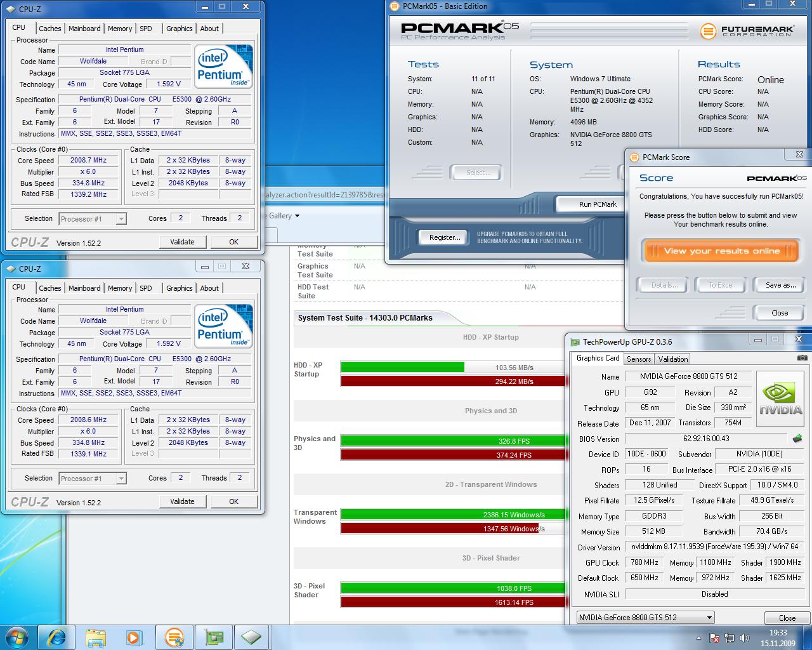
Task: Click Intel Pentium logo in upper CPU-Z
Action: (x=223, y=66)
